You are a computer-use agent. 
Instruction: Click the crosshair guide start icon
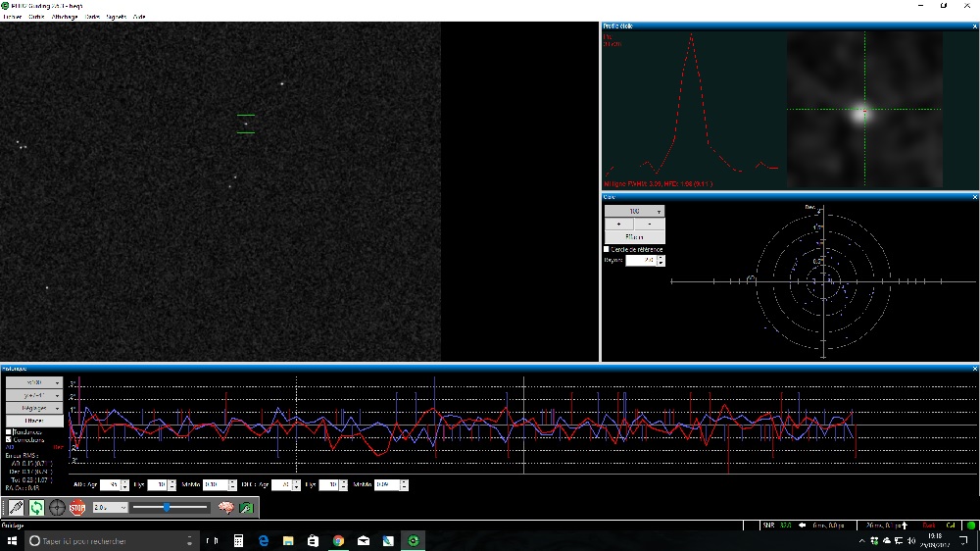57,507
